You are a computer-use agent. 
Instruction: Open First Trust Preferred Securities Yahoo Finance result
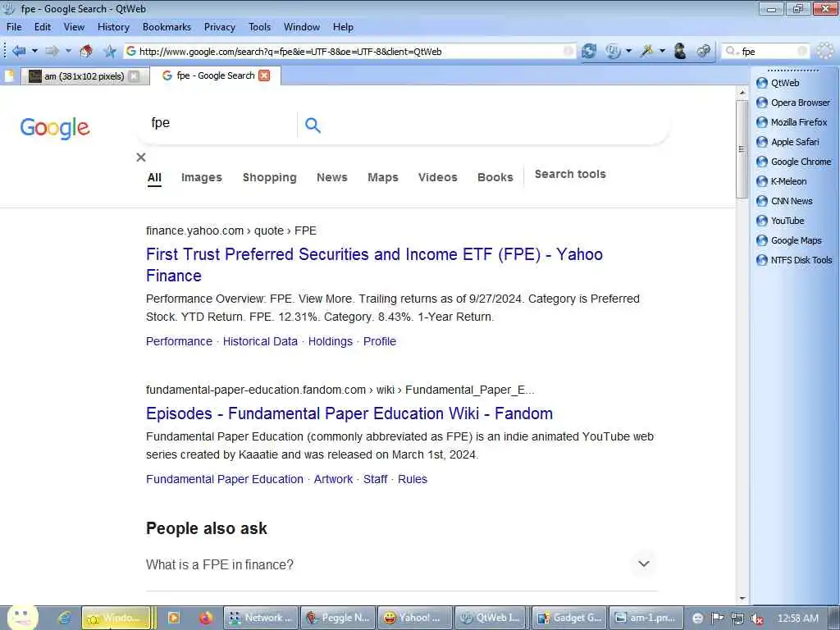[x=374, y=265]
